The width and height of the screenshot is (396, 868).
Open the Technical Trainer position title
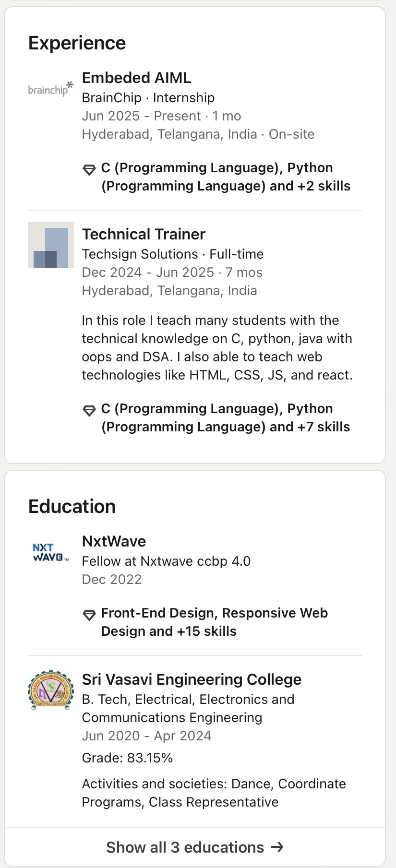tap(144, 234)
